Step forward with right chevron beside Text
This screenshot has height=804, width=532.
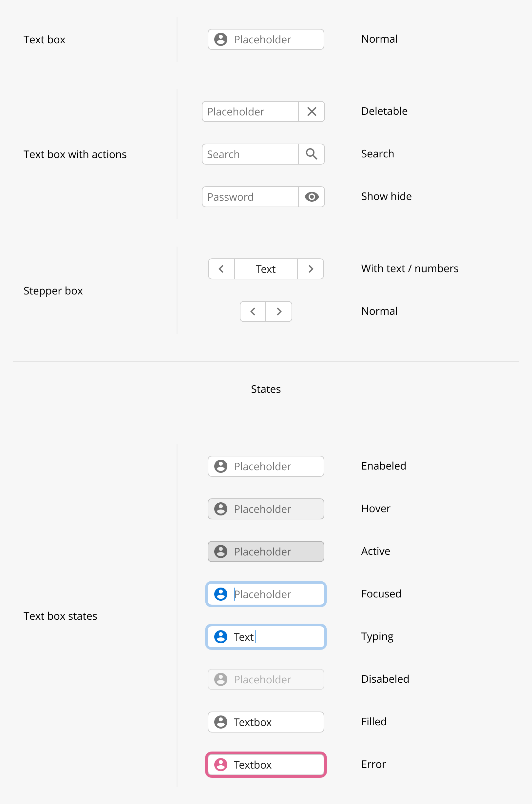[311, 269]
